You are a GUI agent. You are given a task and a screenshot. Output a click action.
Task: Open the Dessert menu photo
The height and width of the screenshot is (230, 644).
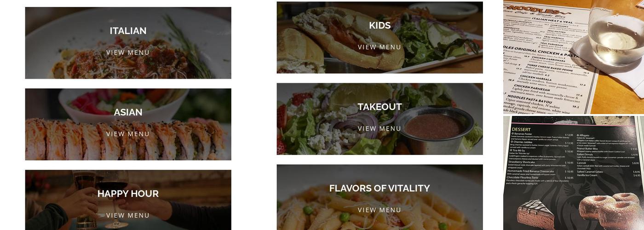pyautogui.click(x=574, y=173)
